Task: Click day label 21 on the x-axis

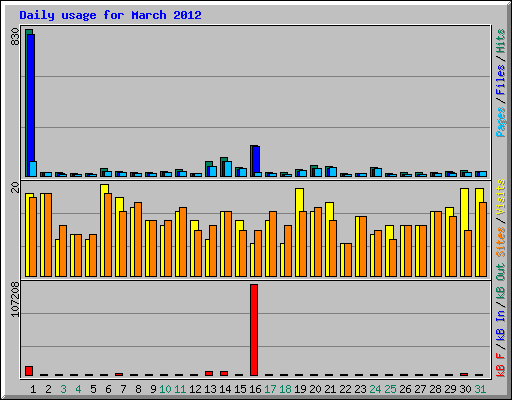Action: pyautogui.click(x=330, y=389)
